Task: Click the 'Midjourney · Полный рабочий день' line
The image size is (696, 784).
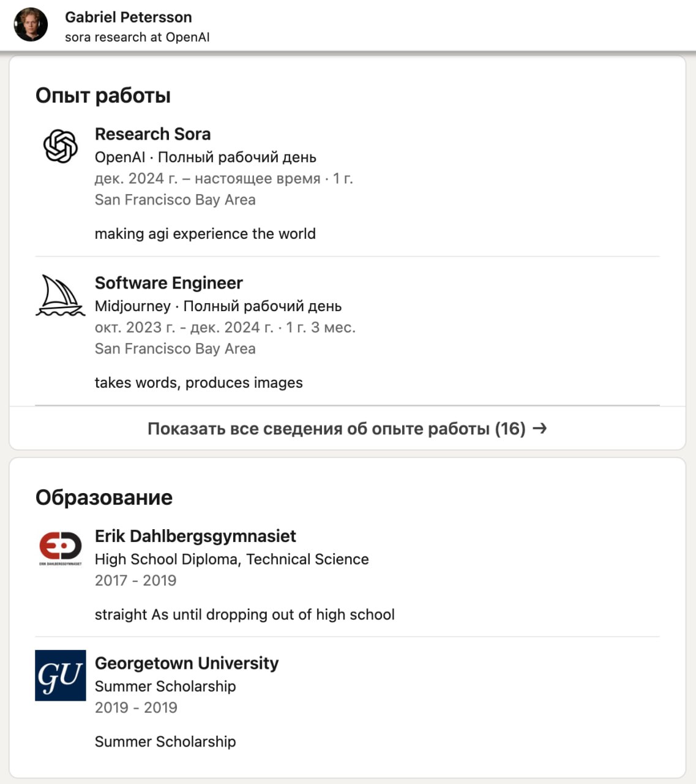Action: pyautogui.click(x=218, y=306)
